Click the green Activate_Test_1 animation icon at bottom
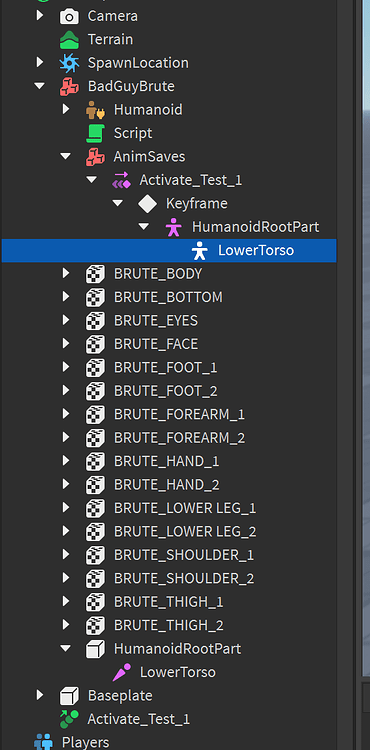 pyautogui.click(x=69, y=719)
